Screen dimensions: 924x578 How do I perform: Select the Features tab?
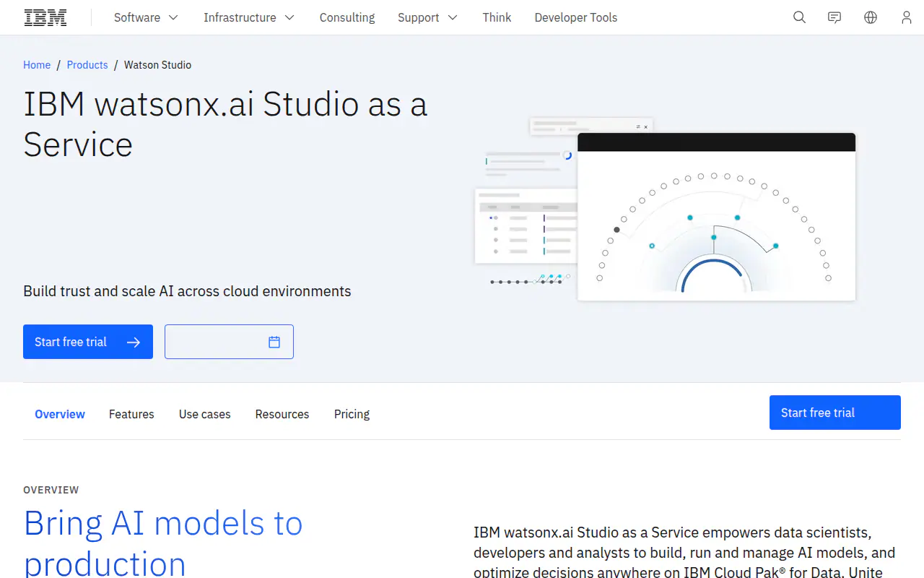click(x=131, y=414)
